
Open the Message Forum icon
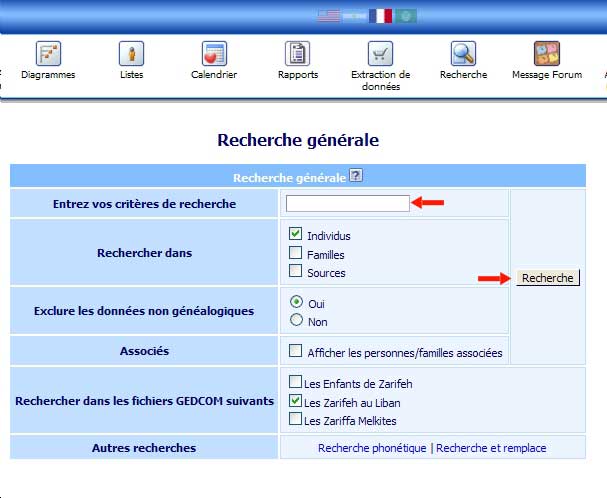coord(546,54)
